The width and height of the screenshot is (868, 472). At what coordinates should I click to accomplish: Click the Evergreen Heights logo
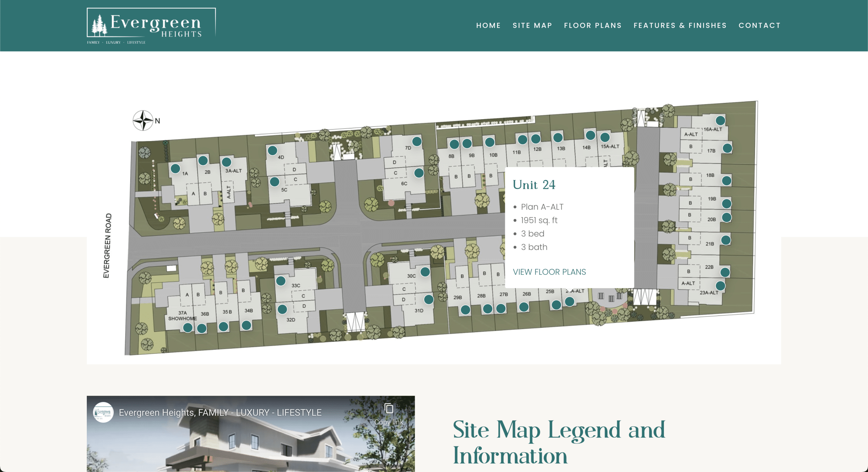(151, 24)
